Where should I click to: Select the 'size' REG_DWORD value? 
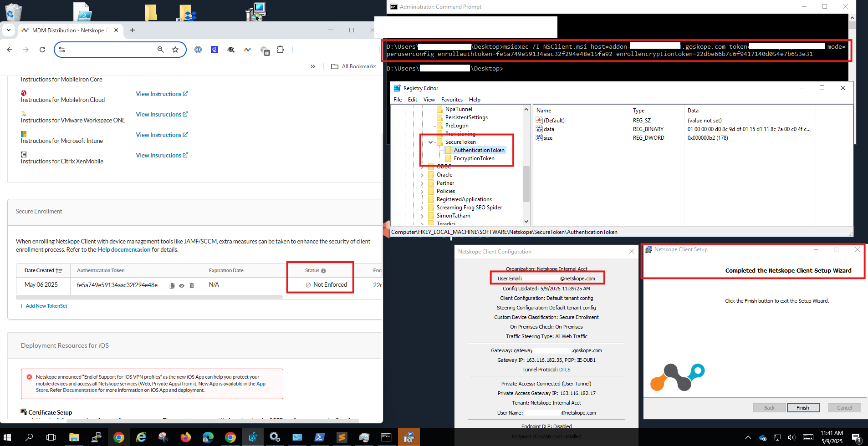tap(548, 138)
